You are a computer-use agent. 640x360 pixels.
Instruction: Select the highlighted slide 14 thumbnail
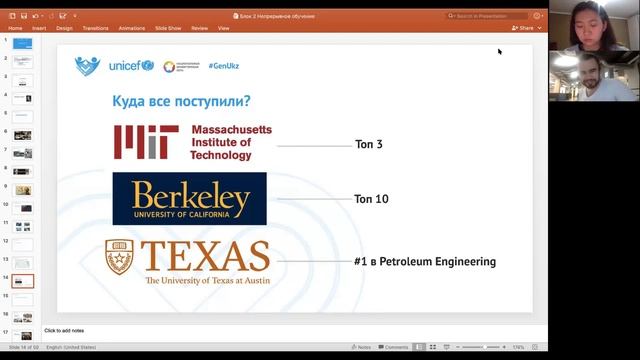[x=22, y=281]
